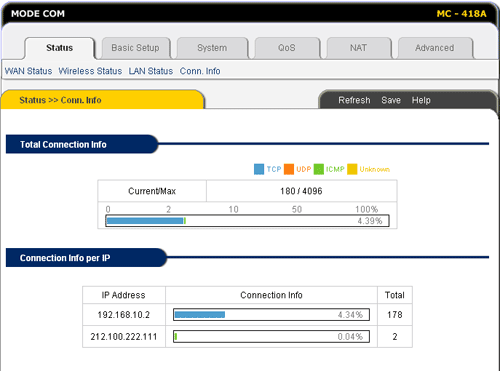Select the NAT tab

click(358, 48)
